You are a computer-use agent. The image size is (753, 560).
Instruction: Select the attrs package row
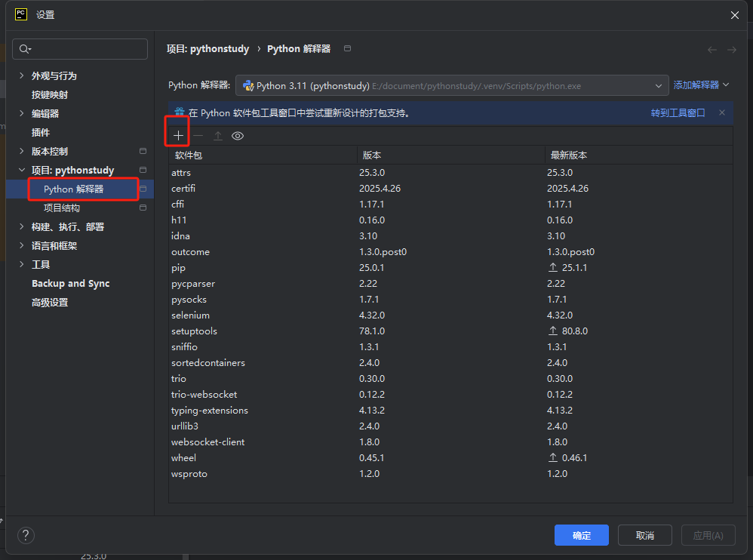click(450, 172)
